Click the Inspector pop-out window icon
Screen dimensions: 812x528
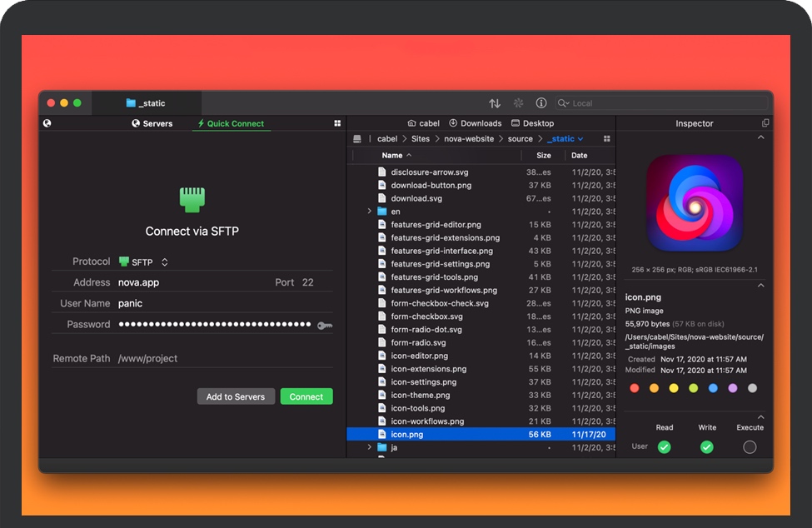pos(765,123)
